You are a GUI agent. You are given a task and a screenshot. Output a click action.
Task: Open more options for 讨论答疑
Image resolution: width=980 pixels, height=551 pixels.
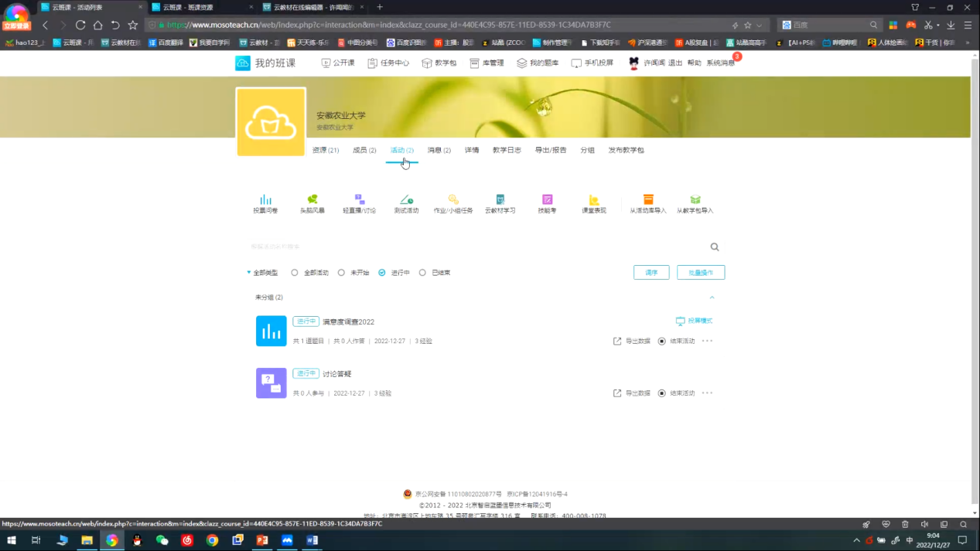[707, 393]
